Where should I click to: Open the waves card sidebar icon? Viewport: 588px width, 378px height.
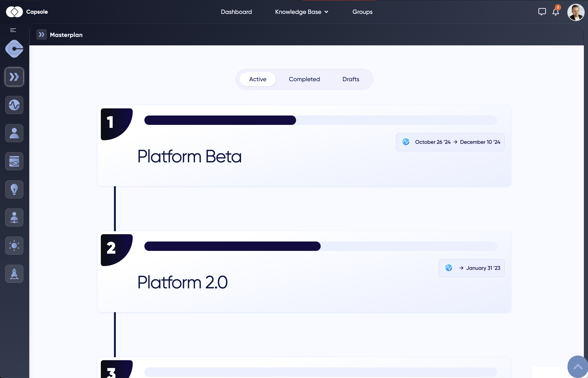pos(14,161)
